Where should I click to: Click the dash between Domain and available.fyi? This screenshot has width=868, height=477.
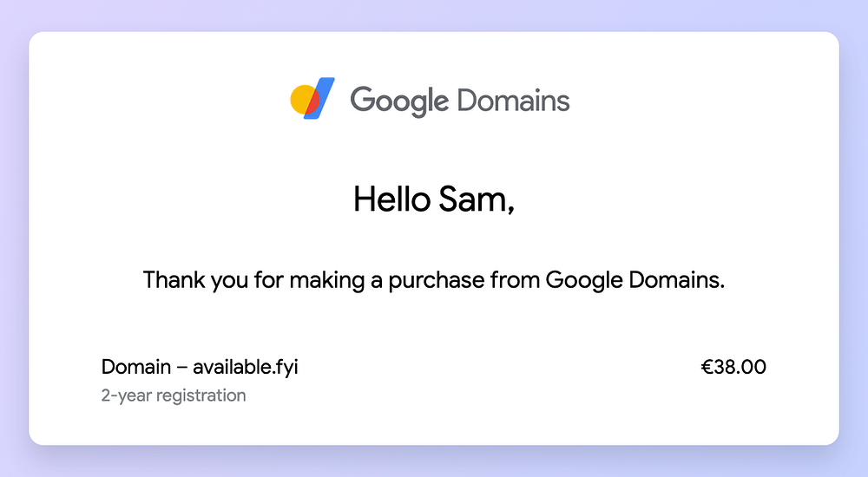(x=181, y=368)
